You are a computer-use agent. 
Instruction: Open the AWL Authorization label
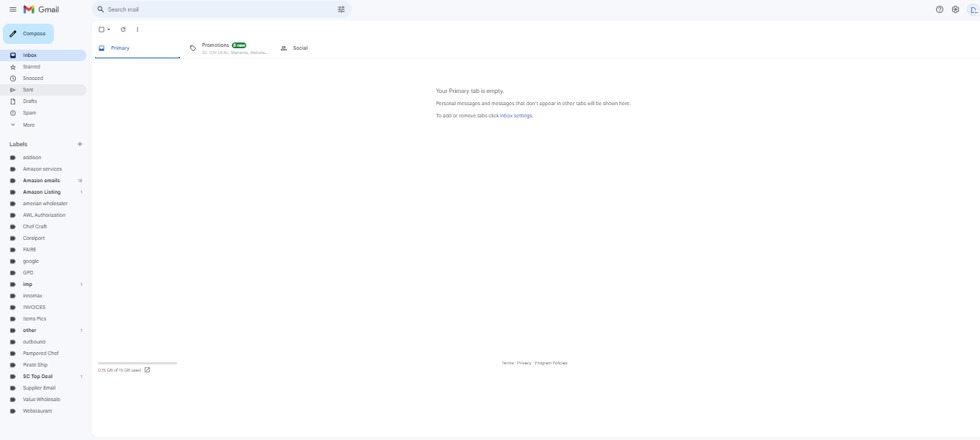(x=43, y=215)
